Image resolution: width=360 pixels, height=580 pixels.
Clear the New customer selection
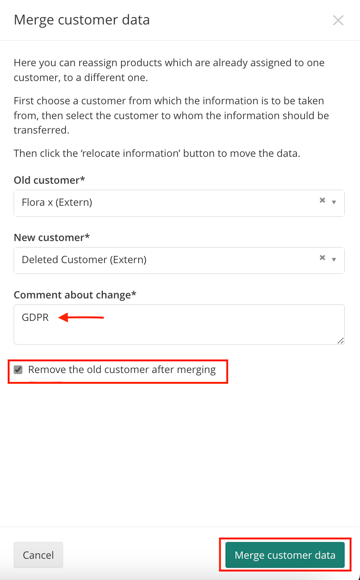(x=322, y=258)
